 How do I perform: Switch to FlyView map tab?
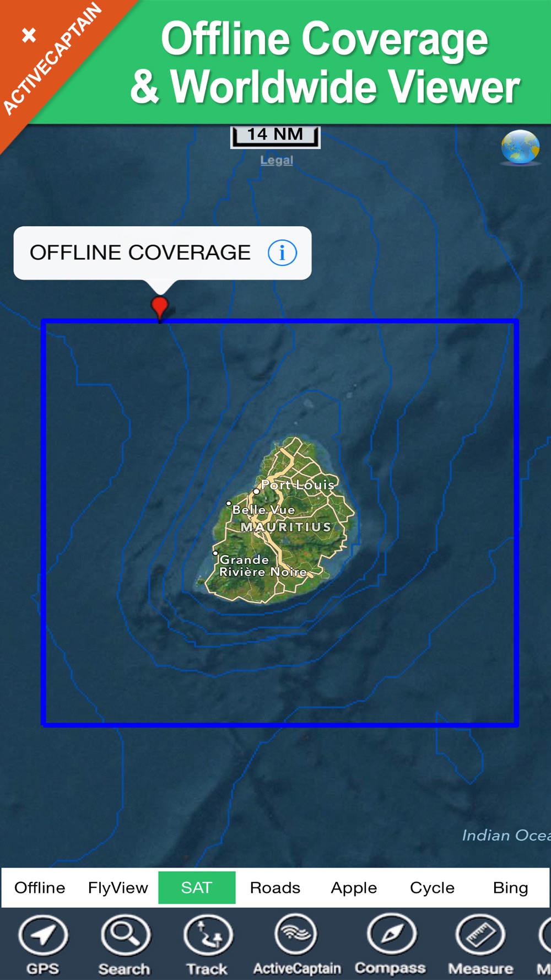click(118, 887)
